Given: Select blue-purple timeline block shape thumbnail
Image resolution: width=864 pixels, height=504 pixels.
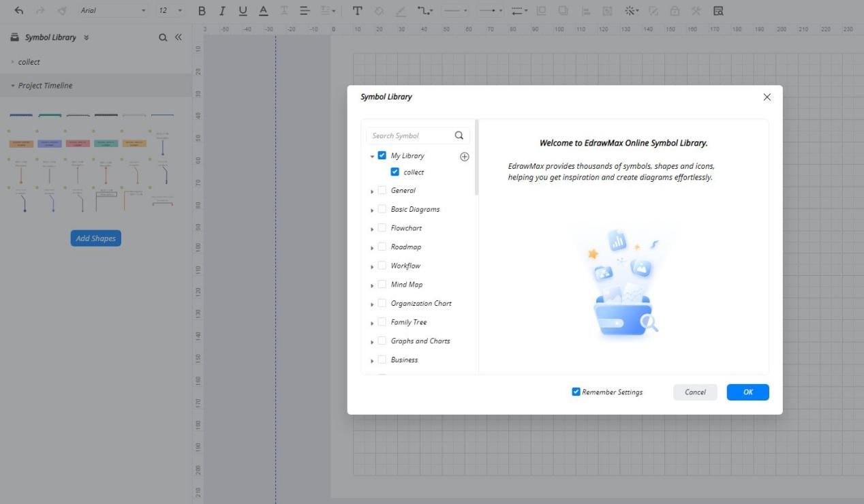Looking at the screenshot, I should pyautogui.click(x=50, y=144).
